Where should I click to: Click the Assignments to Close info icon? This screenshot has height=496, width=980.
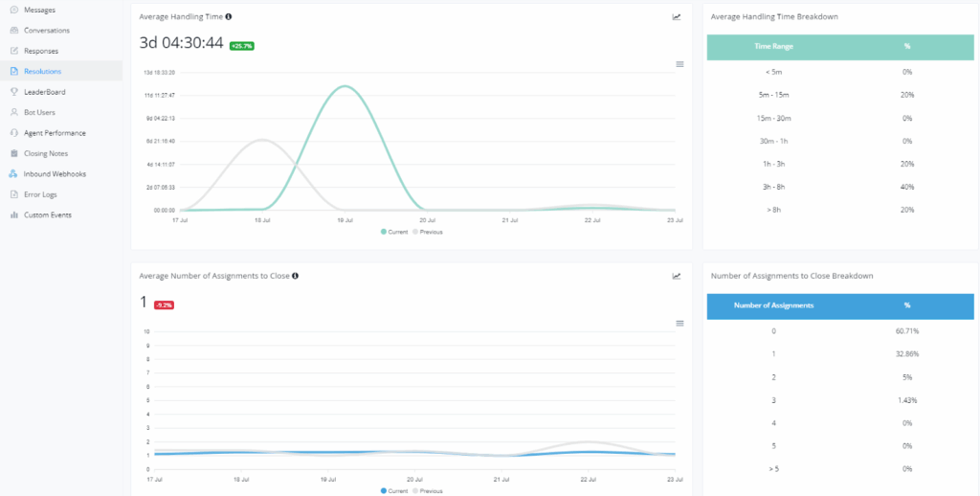click(x=295, y=276)
